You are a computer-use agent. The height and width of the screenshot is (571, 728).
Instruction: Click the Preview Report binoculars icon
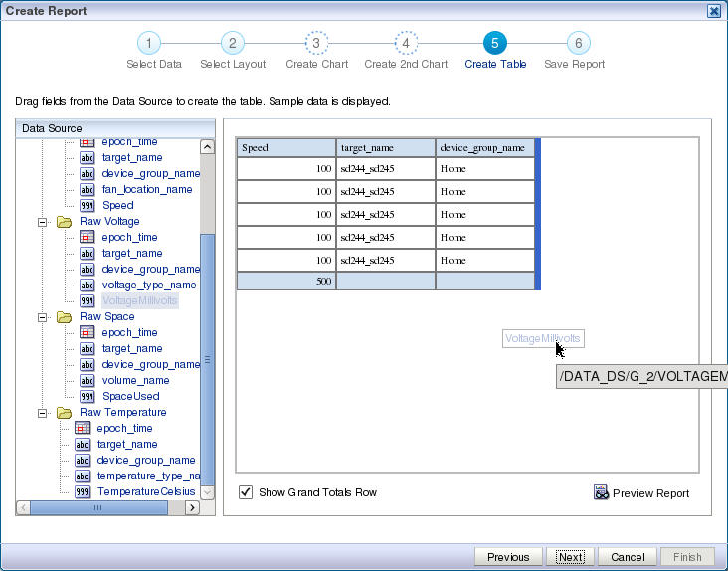tap(602, 492)
